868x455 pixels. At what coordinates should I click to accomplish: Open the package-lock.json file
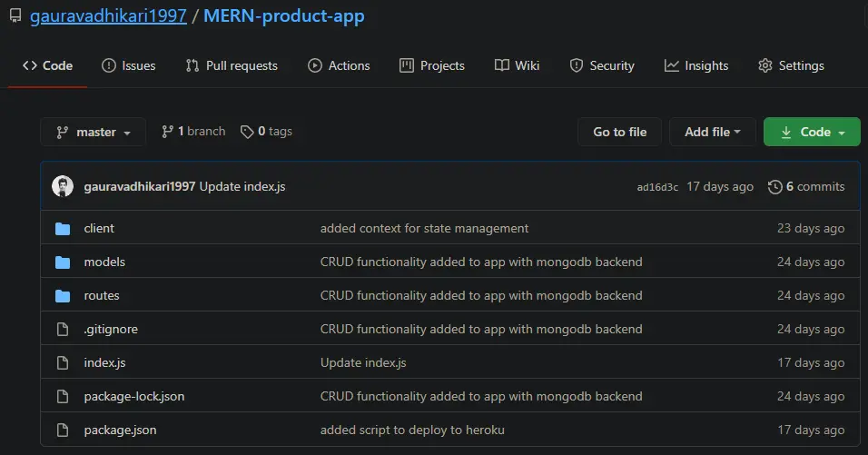pos(134,396)
